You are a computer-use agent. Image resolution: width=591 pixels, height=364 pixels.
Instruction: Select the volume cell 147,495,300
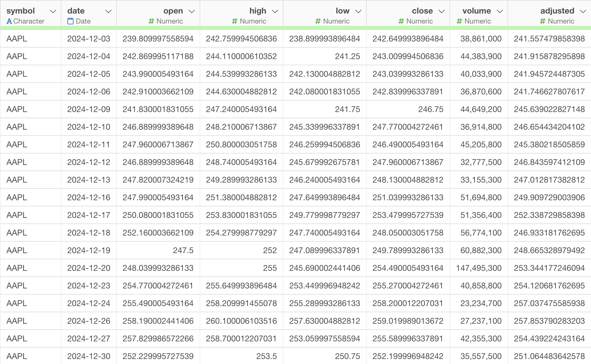pyautogui.click(x=478, y=268)
